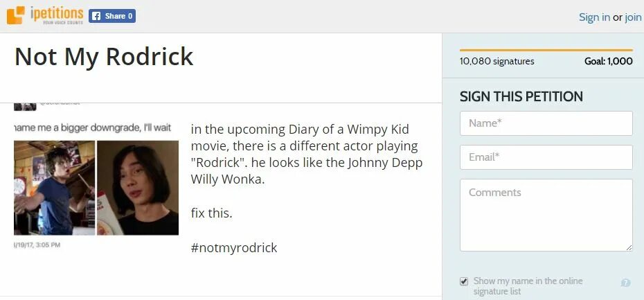Click the ipetitions logo icon
Screen dimensions: 644x300
point(15,15)
